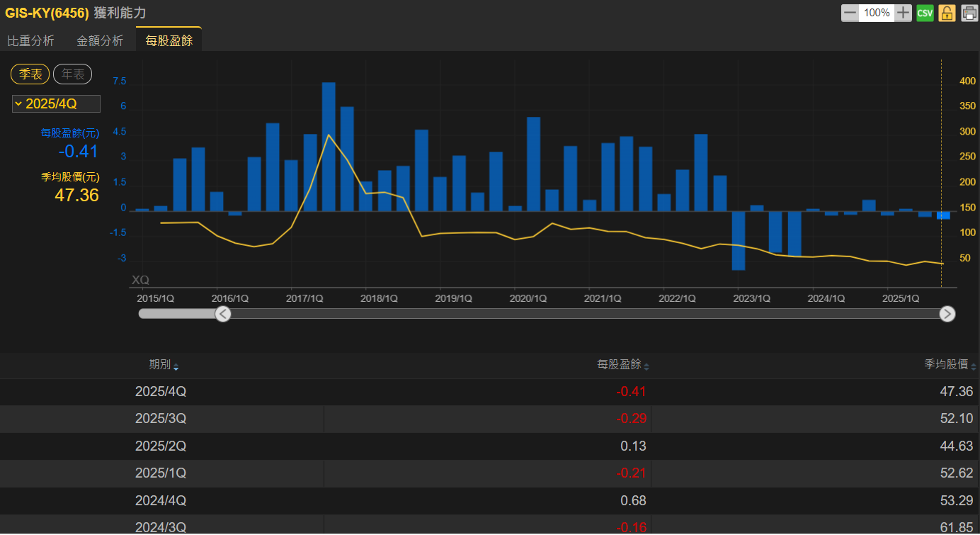The width and height of the screenshot is (980, 535).
Task: Click the zoom in plus button
Action: [903, 13]
